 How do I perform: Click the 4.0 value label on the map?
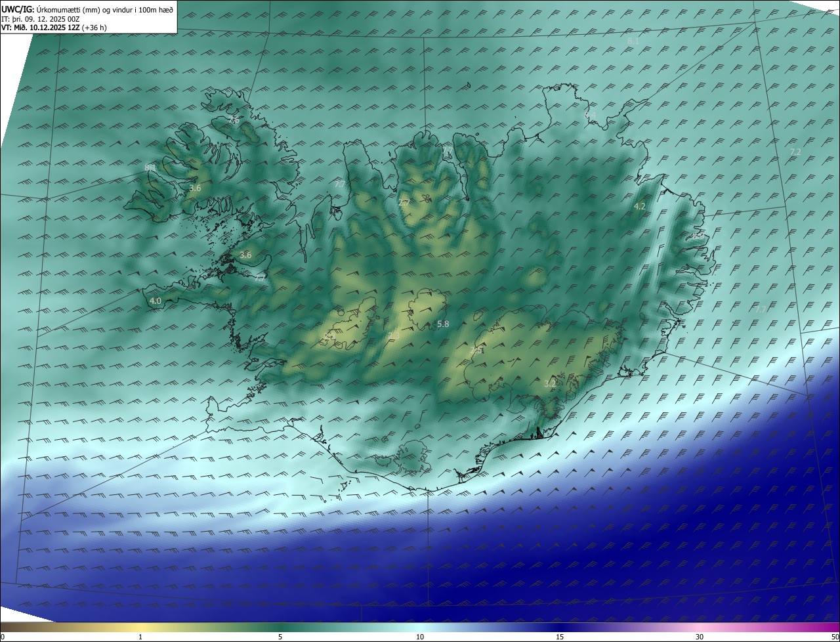(156, 301)
